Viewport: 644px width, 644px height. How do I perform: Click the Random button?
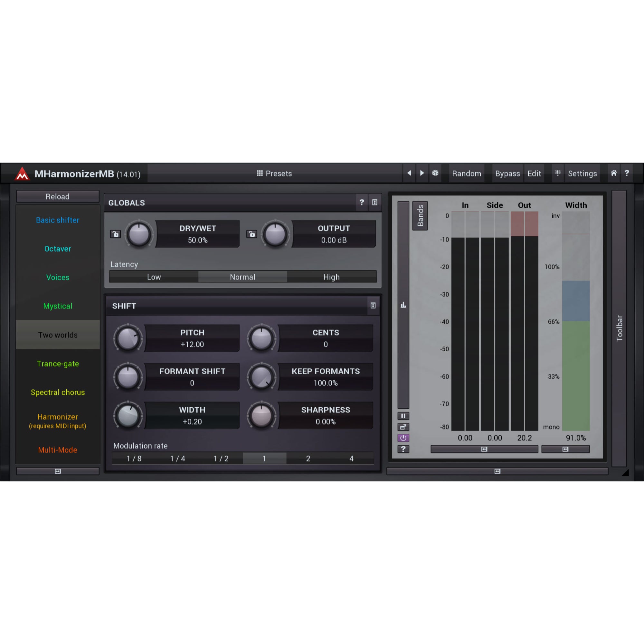tap(467, 173)
